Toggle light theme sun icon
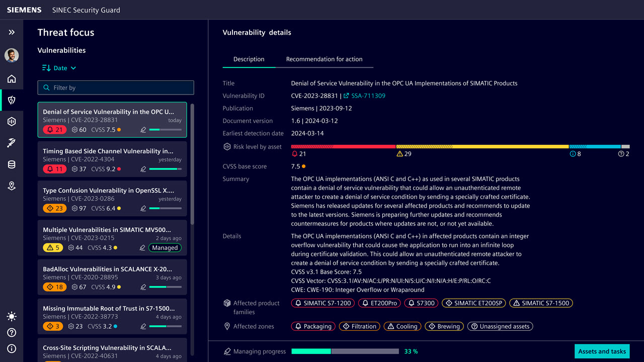Viewport: 644px width, 362px height. [x=12, y=316]
